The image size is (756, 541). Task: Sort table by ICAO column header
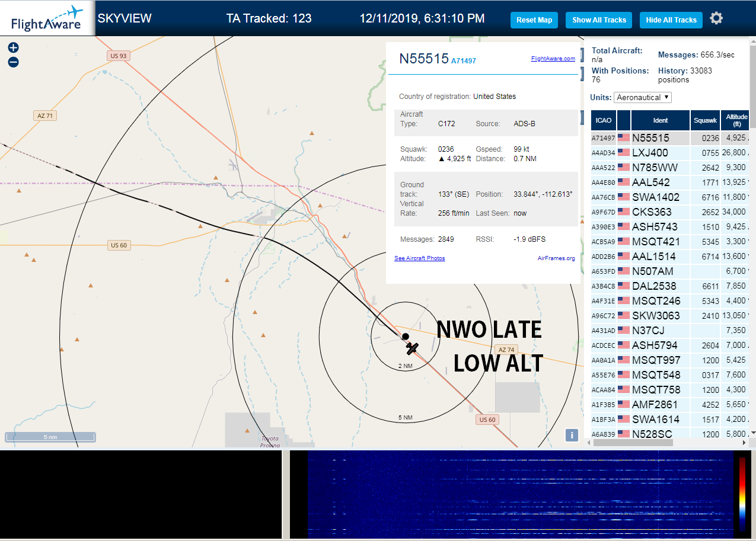(x=603, y=120)
